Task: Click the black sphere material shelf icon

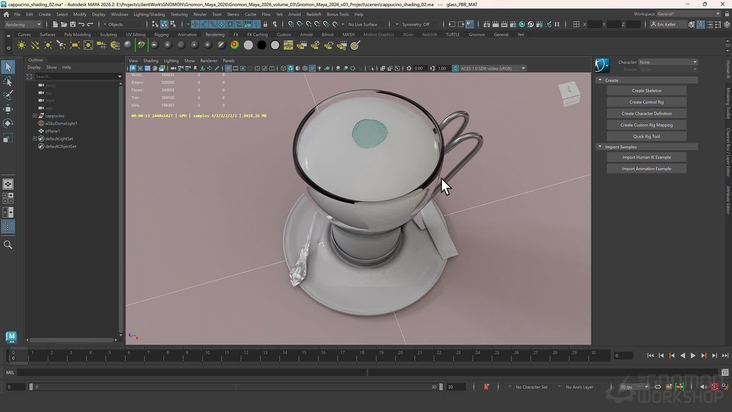Action: 262,44
